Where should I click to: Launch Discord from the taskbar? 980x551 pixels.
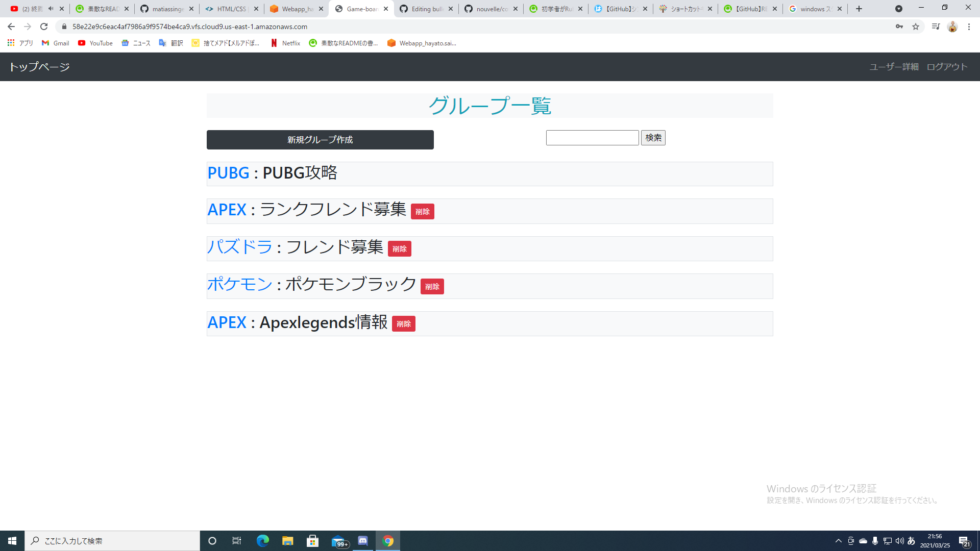coord(363,540)
